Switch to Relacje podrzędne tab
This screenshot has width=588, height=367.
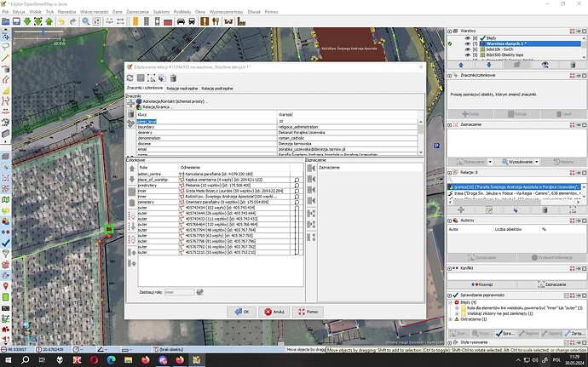(x=217, y=89)
